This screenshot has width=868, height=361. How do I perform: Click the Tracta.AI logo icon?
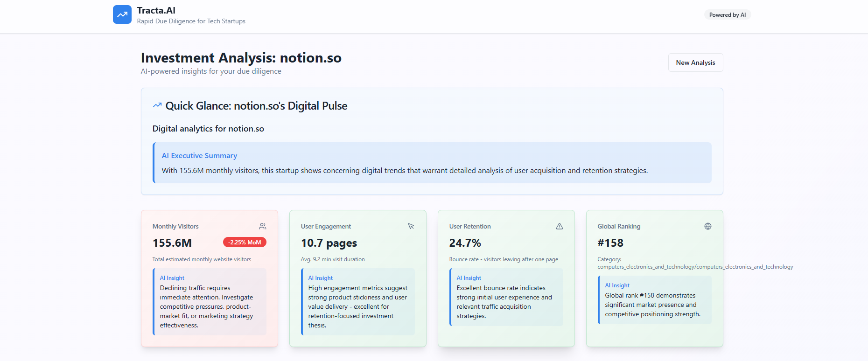[122, 14]
